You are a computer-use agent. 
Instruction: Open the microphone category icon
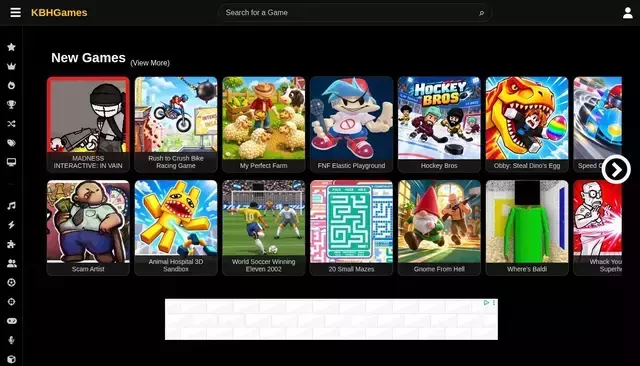click(11, 340)
